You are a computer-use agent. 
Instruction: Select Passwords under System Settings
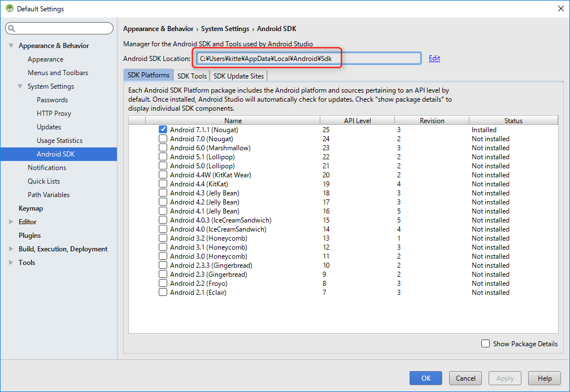[52, 99]
